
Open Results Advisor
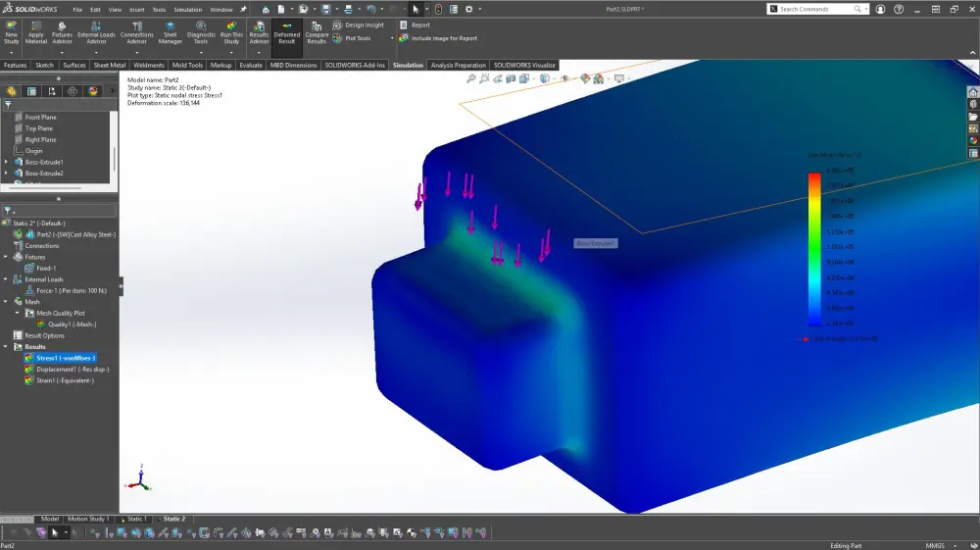(259, 32)
